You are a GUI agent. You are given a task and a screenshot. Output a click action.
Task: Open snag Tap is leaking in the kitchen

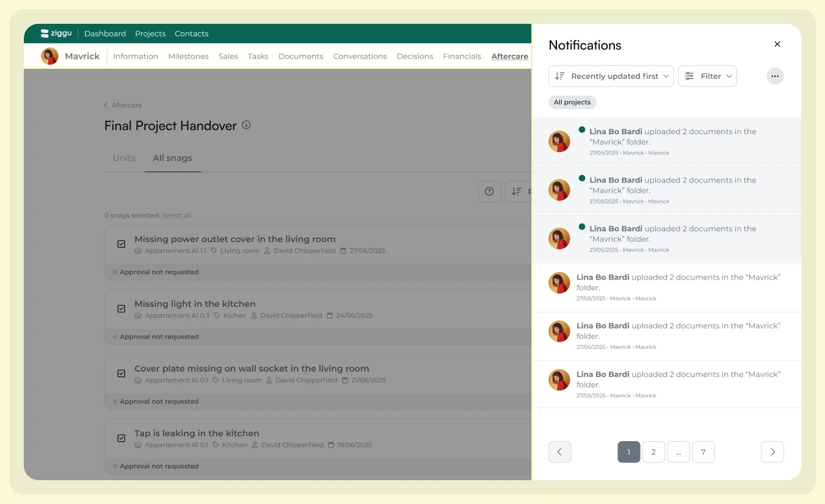point(197,433)
